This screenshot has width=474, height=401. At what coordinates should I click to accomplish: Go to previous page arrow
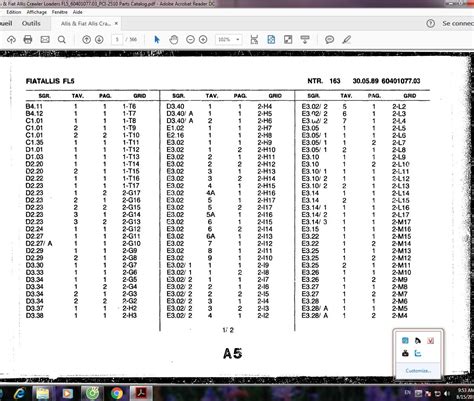[86, 40]
